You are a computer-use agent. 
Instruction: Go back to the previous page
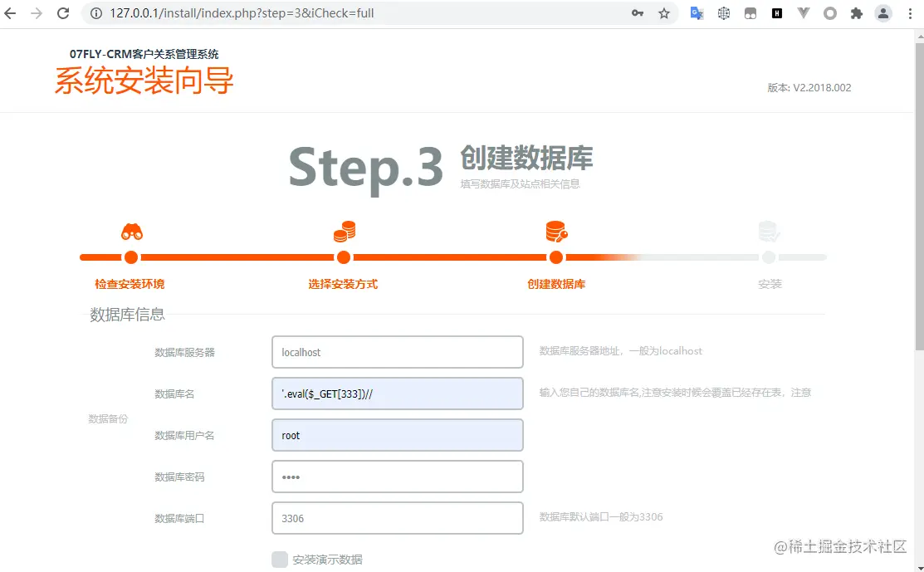(x=10, y=13)
